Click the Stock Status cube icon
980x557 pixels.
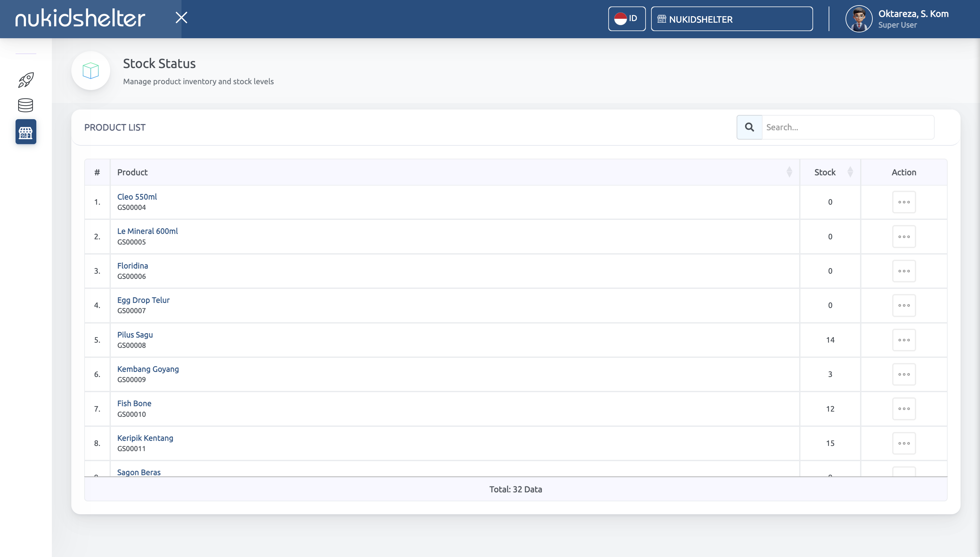click(x=91, y=71)
